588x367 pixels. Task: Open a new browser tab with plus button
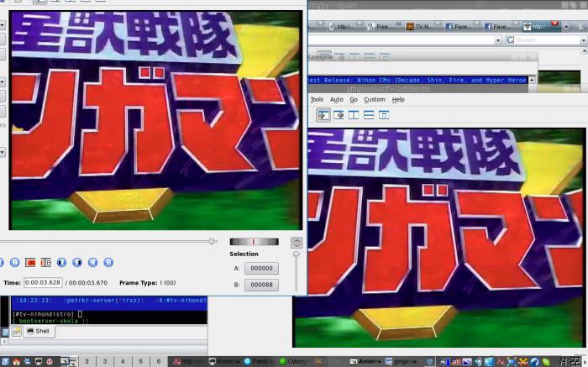point(566,26)
